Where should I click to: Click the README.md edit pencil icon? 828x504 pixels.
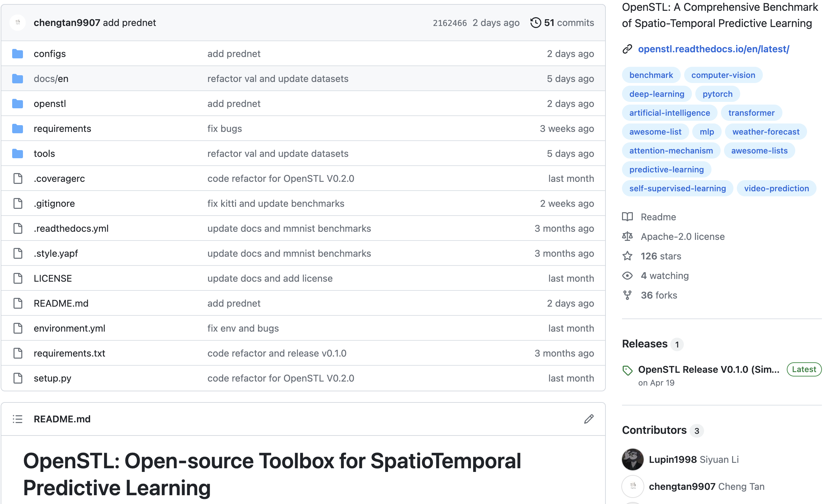tap(589, 419)
